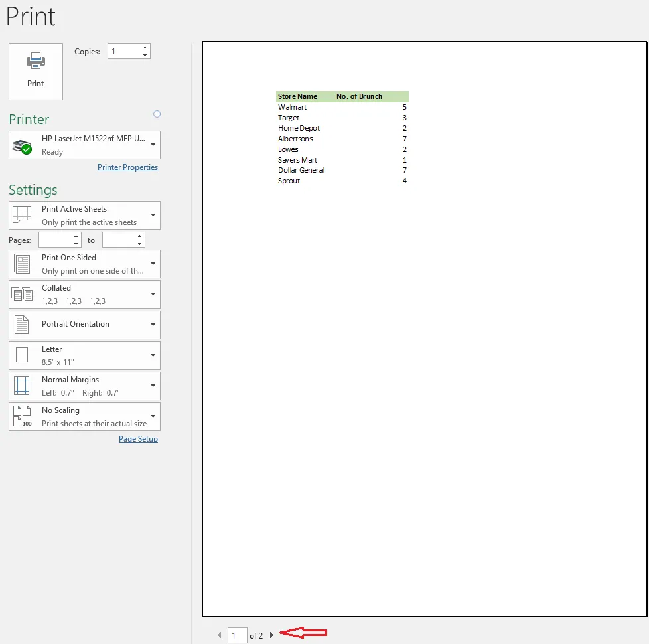Click the printer device status icon
This screenshot has width=649, height=644.
tap(22, 147)
